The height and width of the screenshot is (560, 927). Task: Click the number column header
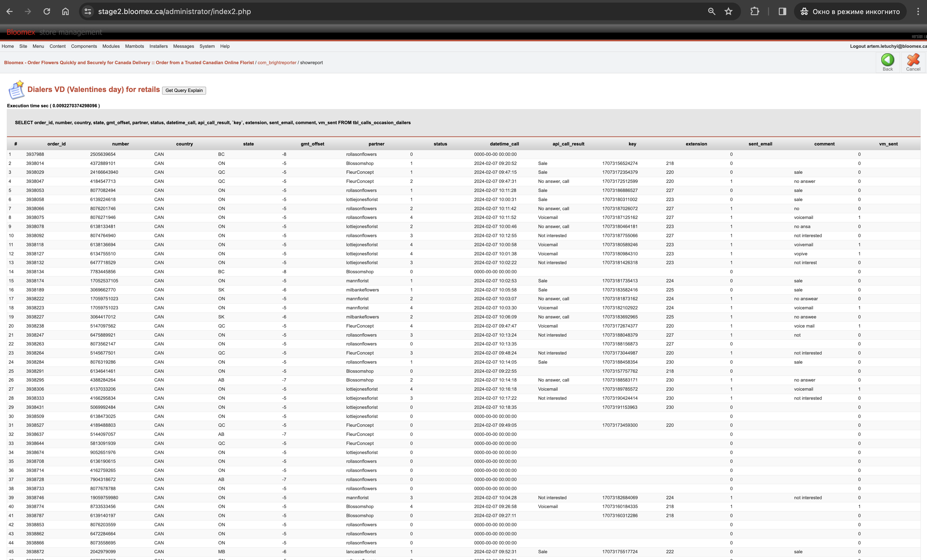point(120,144)
